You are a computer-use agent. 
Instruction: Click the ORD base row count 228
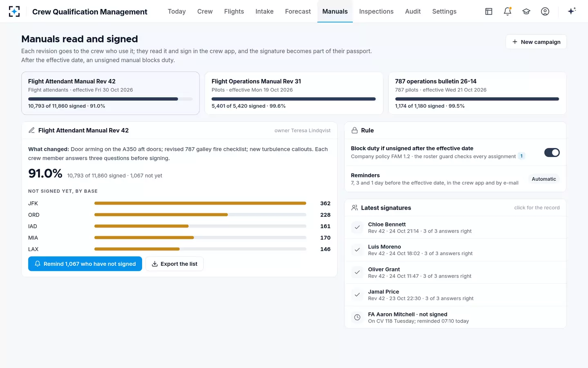[325, 215]
